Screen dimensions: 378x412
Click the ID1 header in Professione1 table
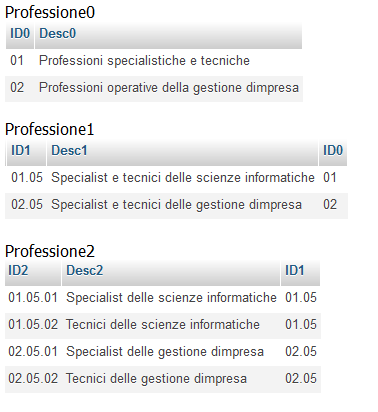pyautogui.click(x=26, y=152)
